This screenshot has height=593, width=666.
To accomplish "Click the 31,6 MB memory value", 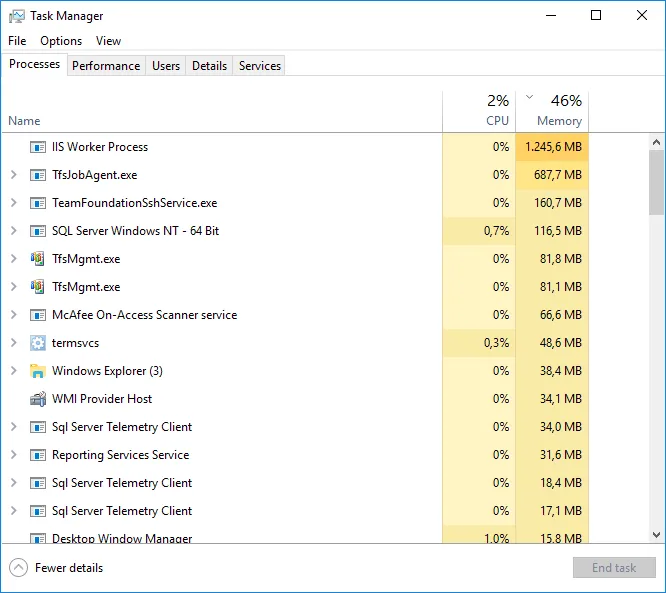I will (x=561, y=455).
